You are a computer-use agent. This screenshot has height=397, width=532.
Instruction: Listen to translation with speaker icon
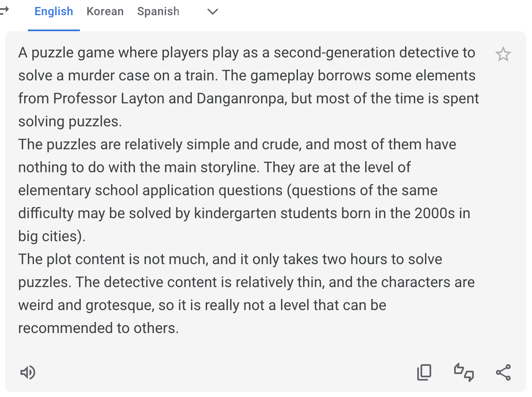click(x=28, y=372)
